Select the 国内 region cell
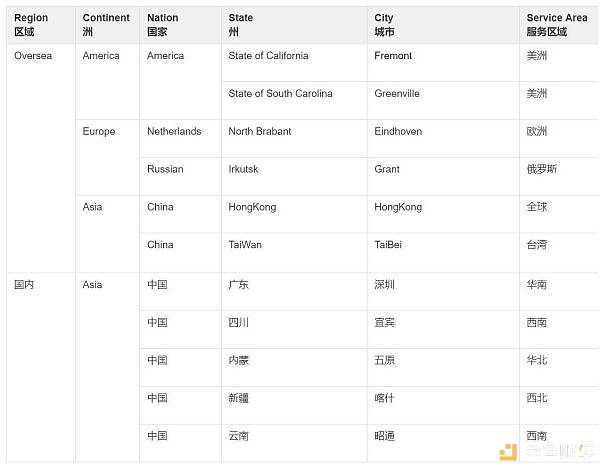The width and height of the screenshot is (600, 466). click(x=41, y=367)
